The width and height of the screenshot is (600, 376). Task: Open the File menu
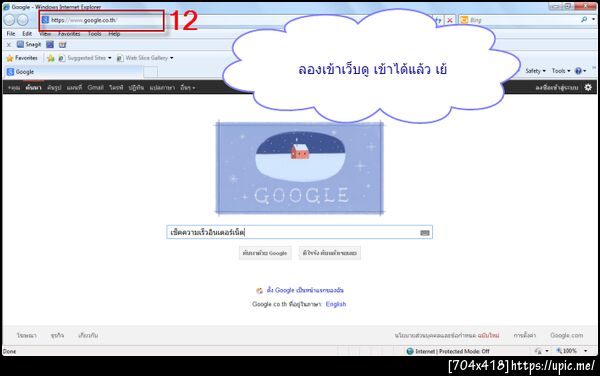coord(11,34)
